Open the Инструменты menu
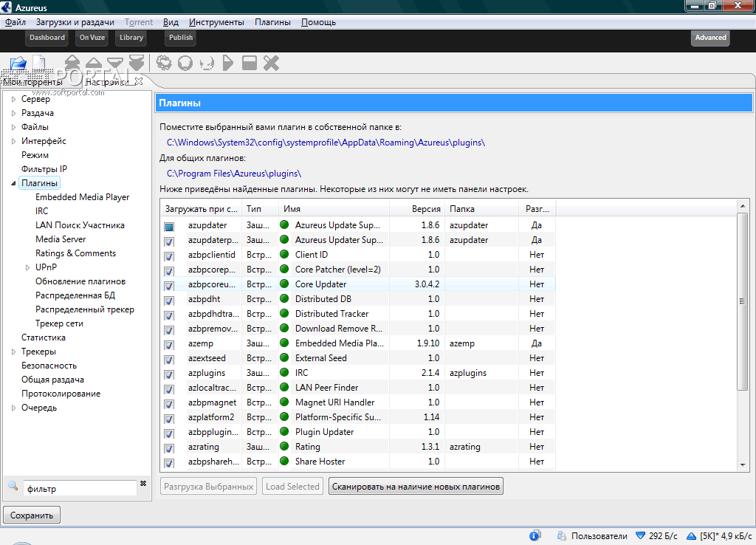The image size is (756, 545). [x=216, y=22]
